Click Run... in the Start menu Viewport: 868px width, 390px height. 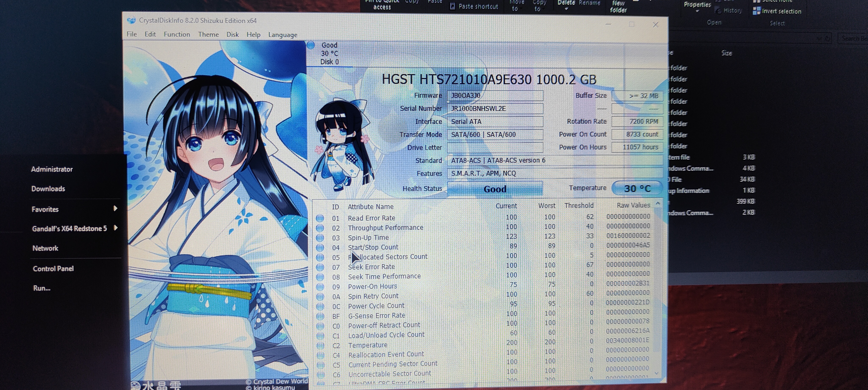(x=42, y=288)
